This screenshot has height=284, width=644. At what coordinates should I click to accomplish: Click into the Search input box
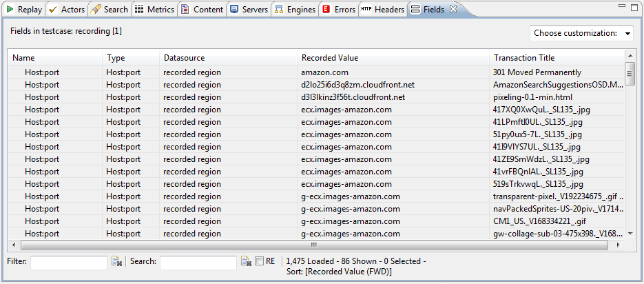click(x=198, y=263)
